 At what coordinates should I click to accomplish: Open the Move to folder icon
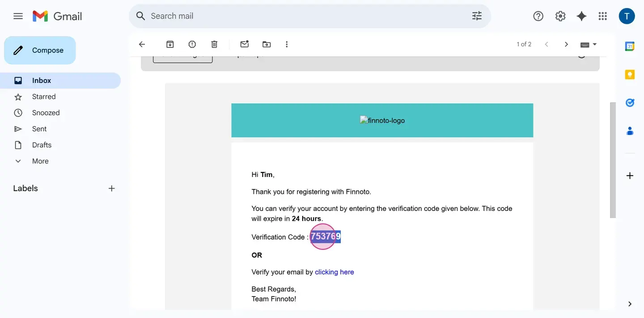pos(267,44)
